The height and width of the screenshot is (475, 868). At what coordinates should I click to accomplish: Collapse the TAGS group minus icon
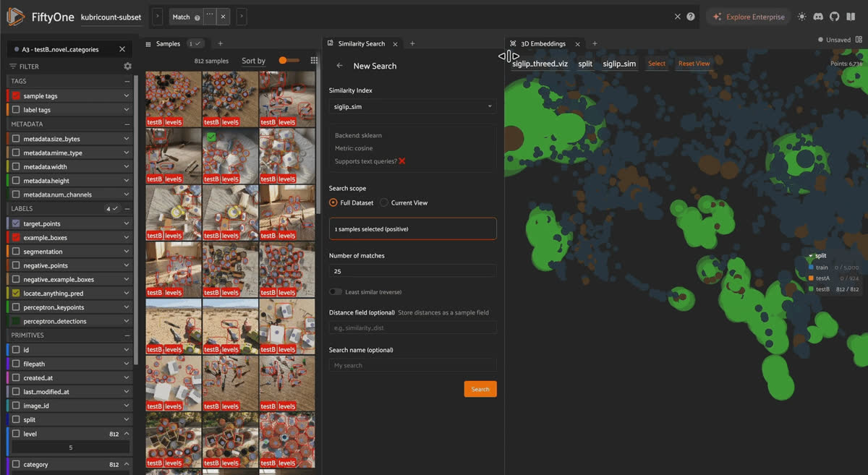127,82
